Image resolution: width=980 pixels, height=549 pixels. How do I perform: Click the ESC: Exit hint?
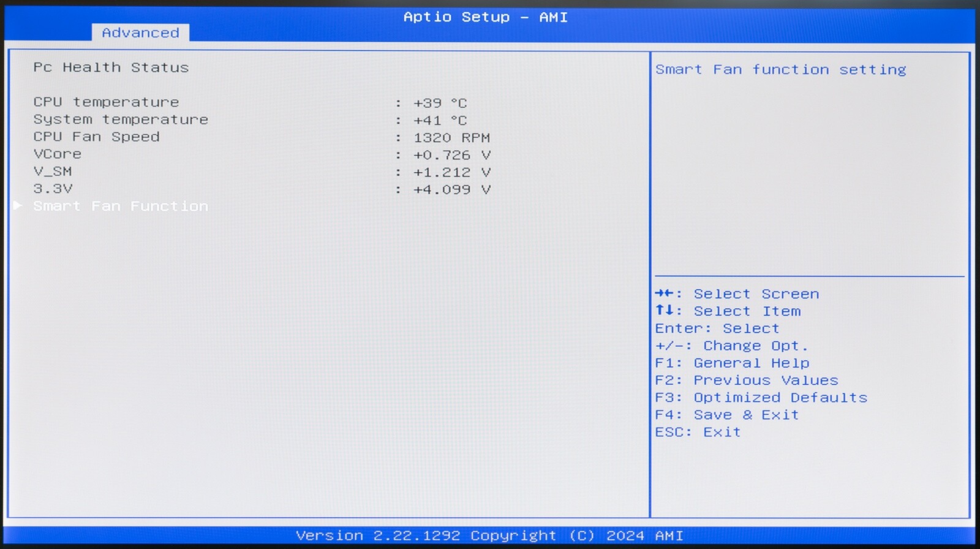click(698, 432)
